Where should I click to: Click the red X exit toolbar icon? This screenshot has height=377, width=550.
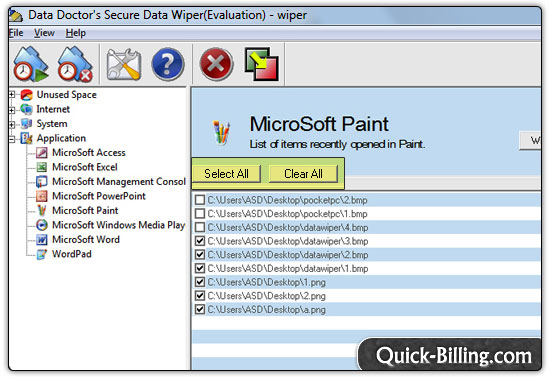pos(216,65)
